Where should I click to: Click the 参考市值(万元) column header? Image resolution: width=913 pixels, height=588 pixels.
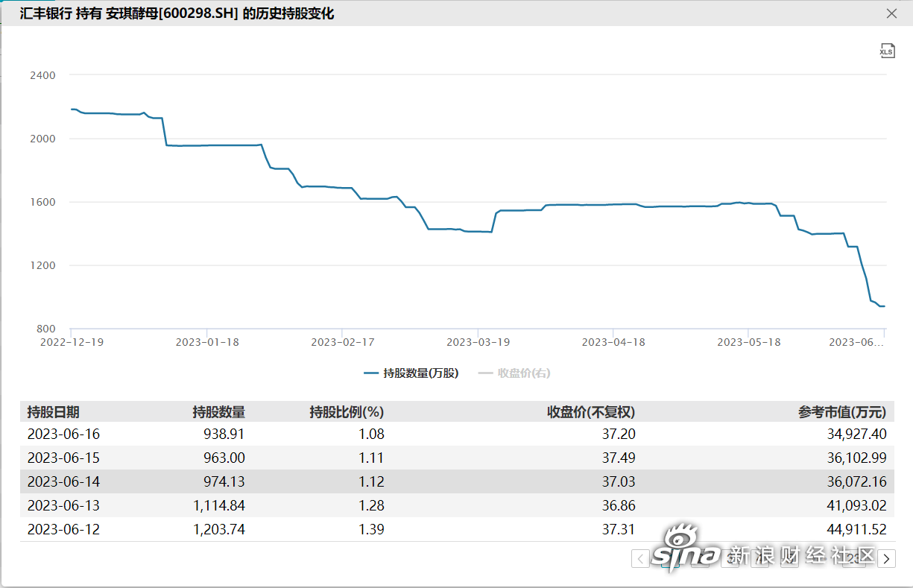tap(842, 412)
